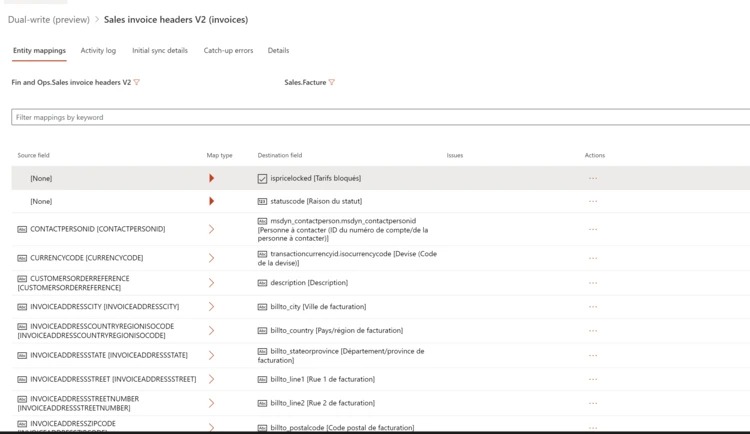
Task: Open actions ellipsis for ispricelocked row
Action: [593, 178]
